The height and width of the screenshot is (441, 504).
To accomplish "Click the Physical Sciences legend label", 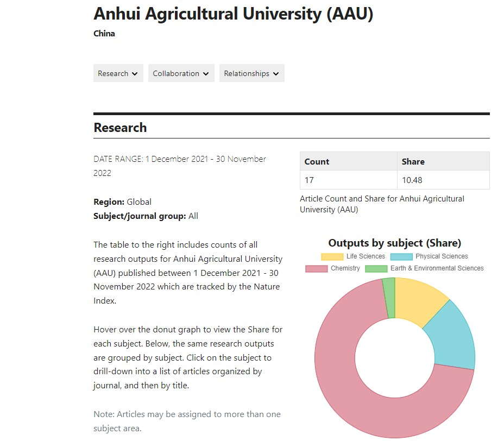I will [442, 256].
